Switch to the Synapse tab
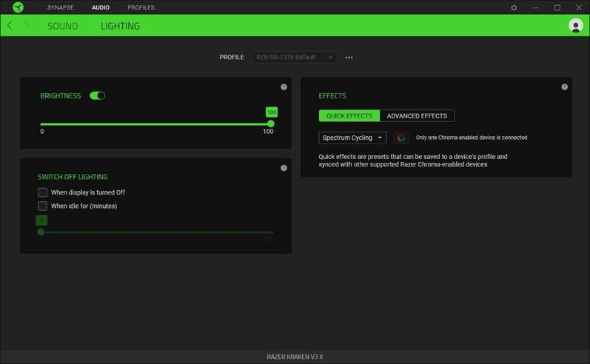This screenshot has height=364, width=590. click(61, 7)
